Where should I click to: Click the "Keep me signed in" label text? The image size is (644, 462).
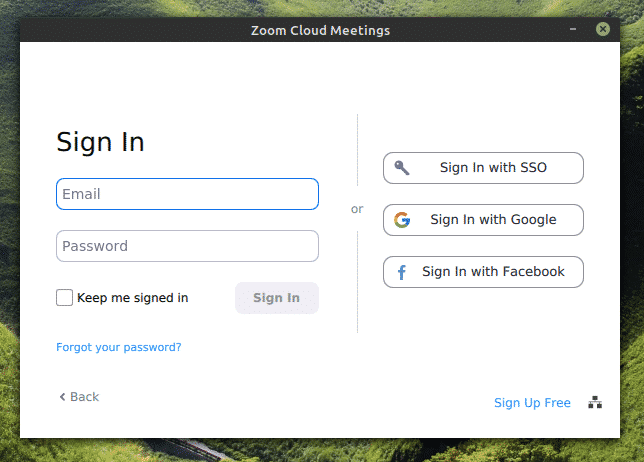[132, 297]
